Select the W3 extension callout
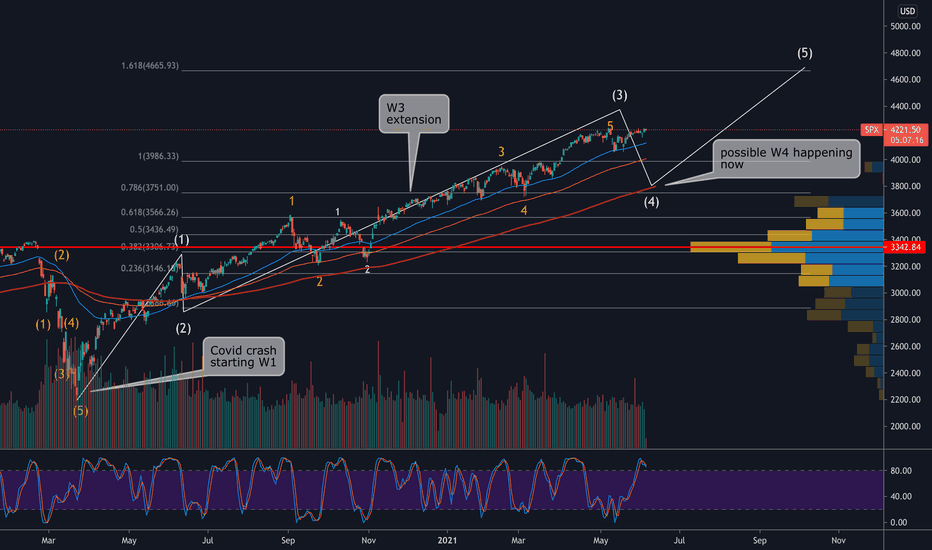 click(414, 114)
